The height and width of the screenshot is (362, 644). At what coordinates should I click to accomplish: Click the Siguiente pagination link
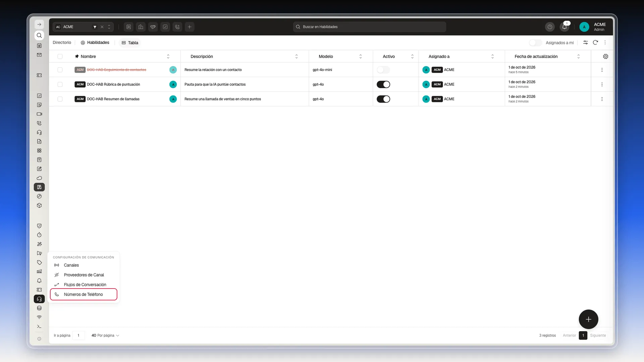pos(598,335)
